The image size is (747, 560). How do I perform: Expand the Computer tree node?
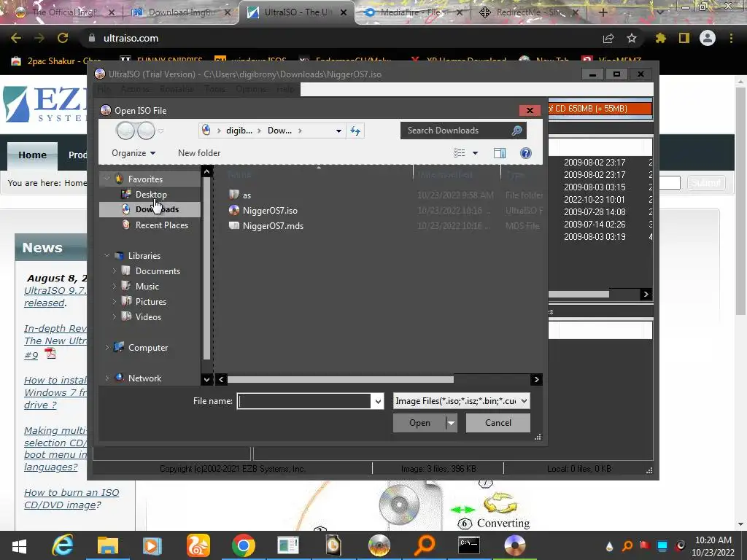[107, 348]
